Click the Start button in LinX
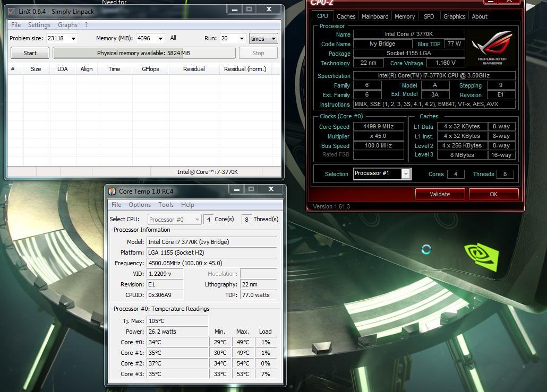This screenshot has width=547, height=392. pyautogui.click(x=30, y=53)
